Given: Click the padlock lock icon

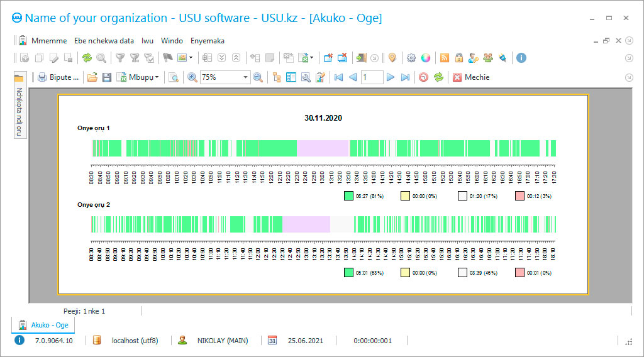Looking at the screenshot, I should coord(459,58).
